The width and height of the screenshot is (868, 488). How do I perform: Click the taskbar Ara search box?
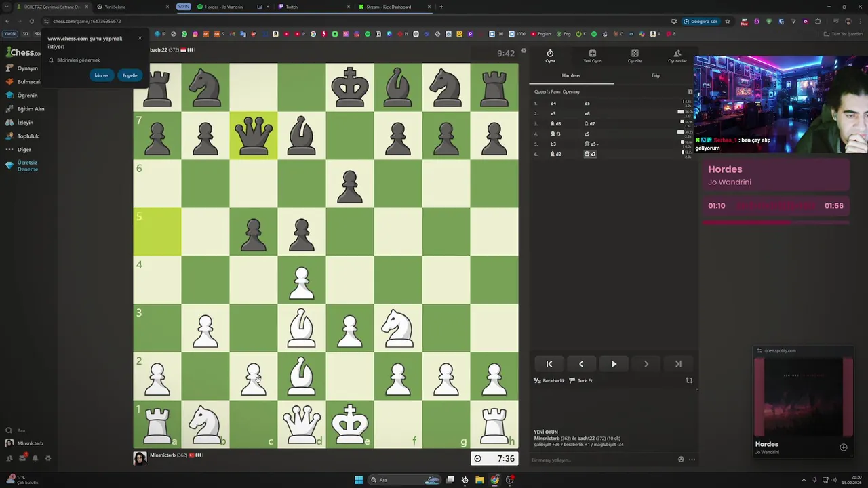(x=405, y=480)
